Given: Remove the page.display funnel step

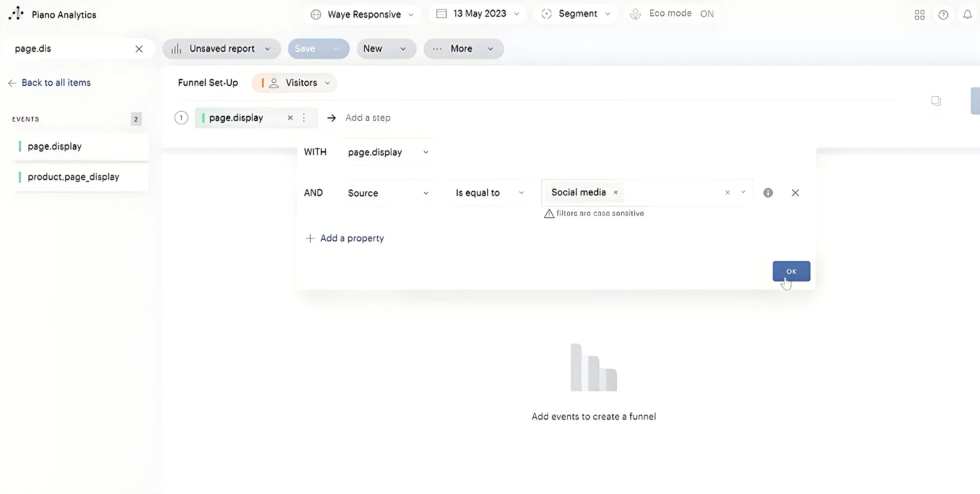Looking at the screenshot, I should [290, 118].
